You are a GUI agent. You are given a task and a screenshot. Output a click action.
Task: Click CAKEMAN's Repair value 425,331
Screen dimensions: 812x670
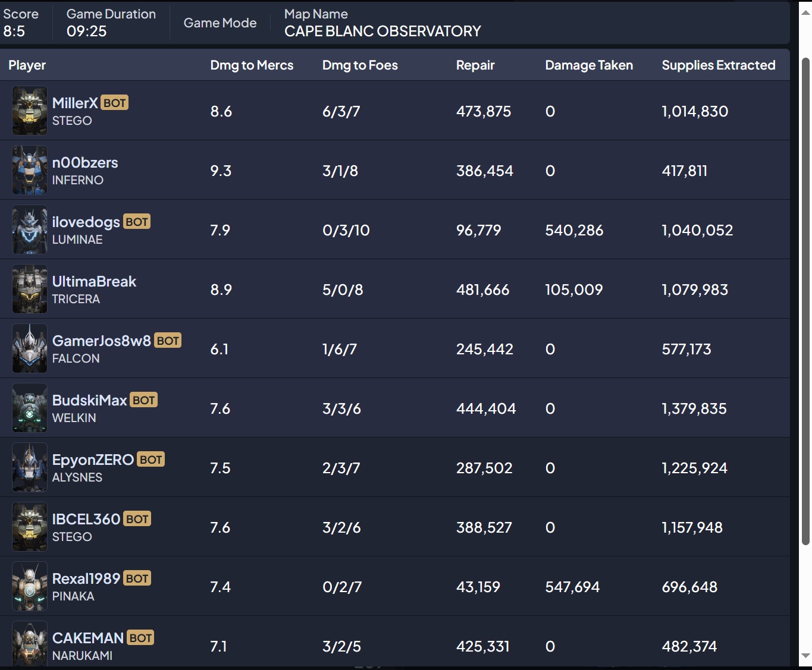pos(483,646)
